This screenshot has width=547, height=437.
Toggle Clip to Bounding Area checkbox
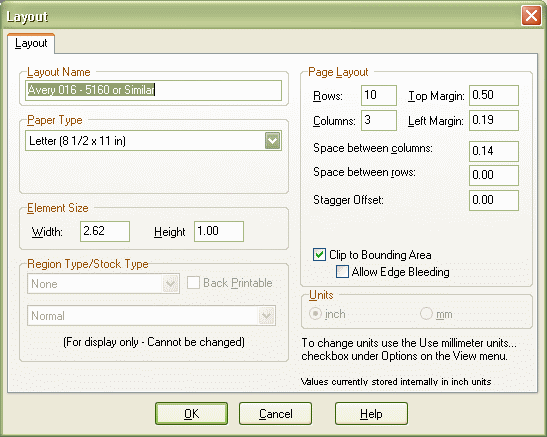coord(319,255)
